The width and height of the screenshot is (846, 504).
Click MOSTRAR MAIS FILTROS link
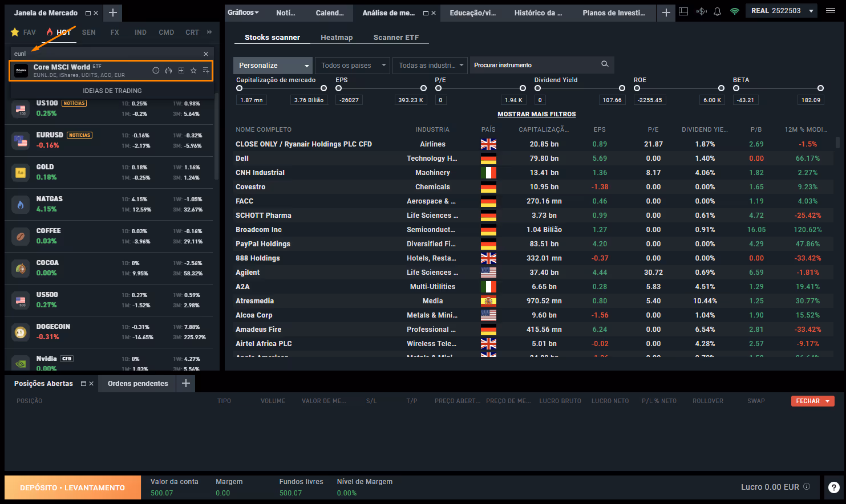click(x=537, y=114)
